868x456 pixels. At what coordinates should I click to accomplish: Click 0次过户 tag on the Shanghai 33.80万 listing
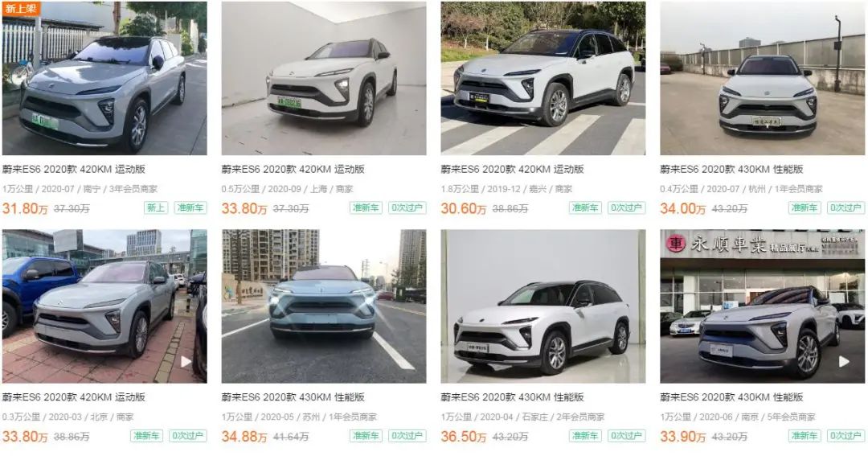(407, 207)
